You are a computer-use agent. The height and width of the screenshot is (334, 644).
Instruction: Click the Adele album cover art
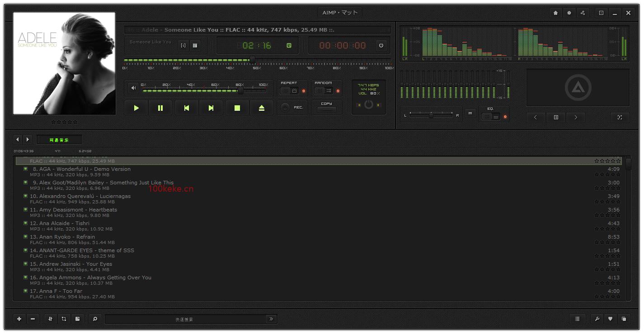64,63
